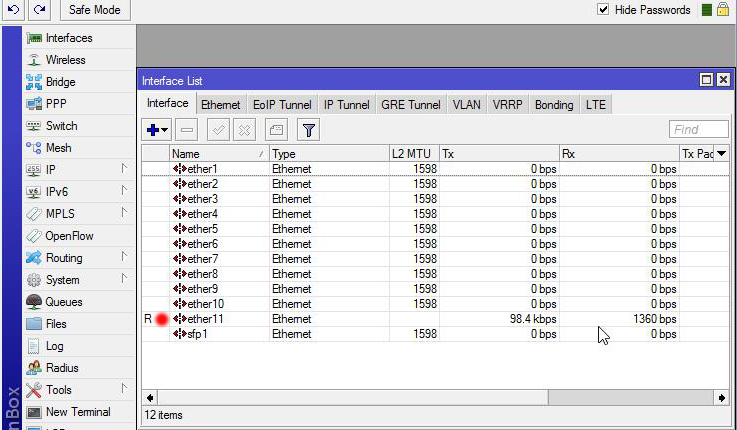
Task: Click the comment toolbar button
Action: pyautogui.click(x=276, y=130)
